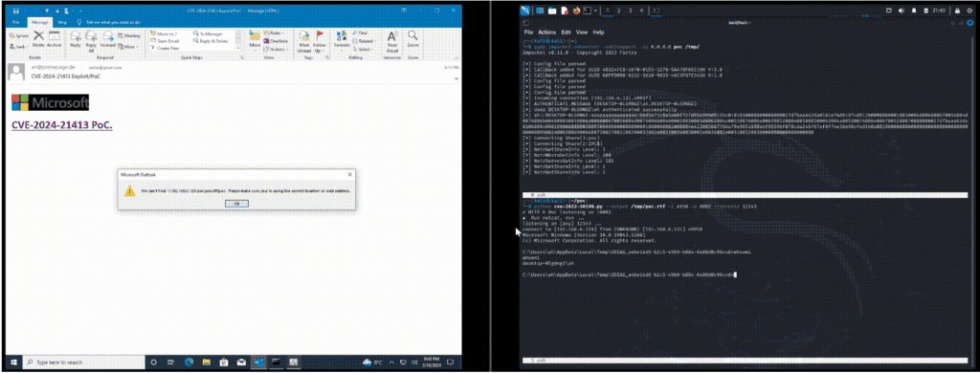Switch to Kali workspace 2
This screenshot has width=980, height=373.
pyautogui.click(x=619, y=11)
